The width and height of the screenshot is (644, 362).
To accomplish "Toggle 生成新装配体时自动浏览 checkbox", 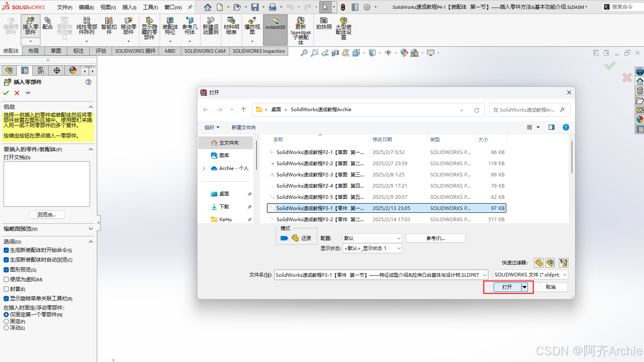I will pos(6,260).
